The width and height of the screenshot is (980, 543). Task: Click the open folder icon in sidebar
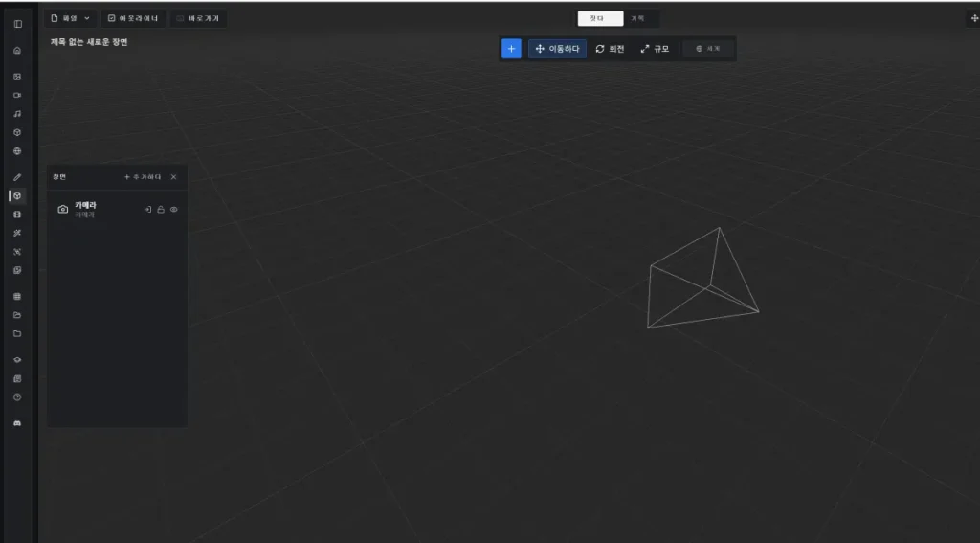pos(17,315)
